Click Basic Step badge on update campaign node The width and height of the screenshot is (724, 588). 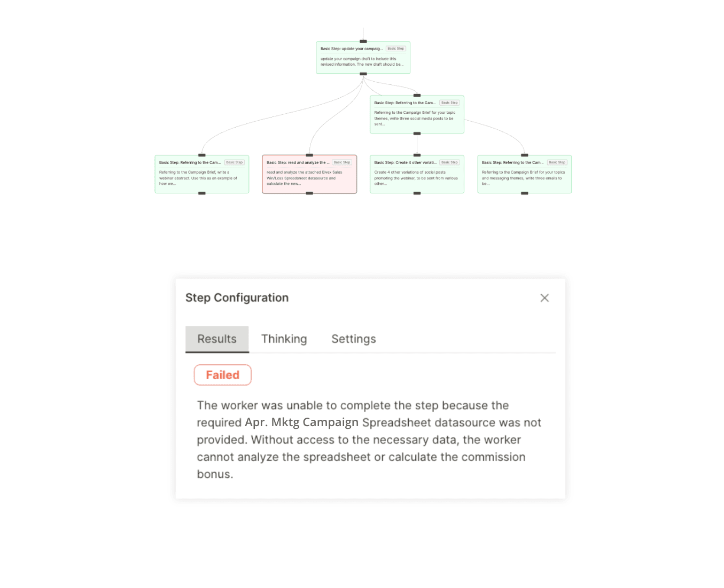[x=396, y=49]
